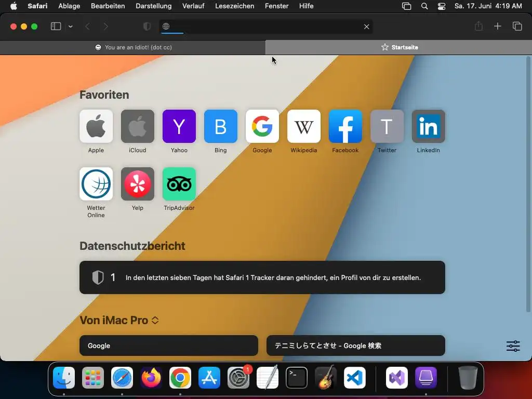
Task: Open the Datenschutzbericht tracker report banner
Action: click(x=262, y=277)
